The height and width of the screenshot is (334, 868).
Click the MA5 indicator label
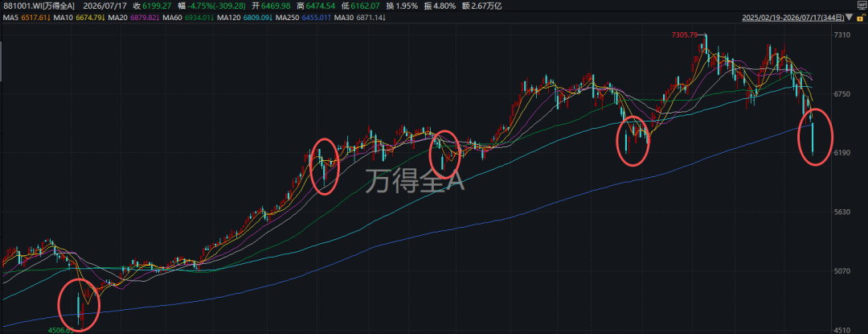pyautogui.click(x=10, y=19)
